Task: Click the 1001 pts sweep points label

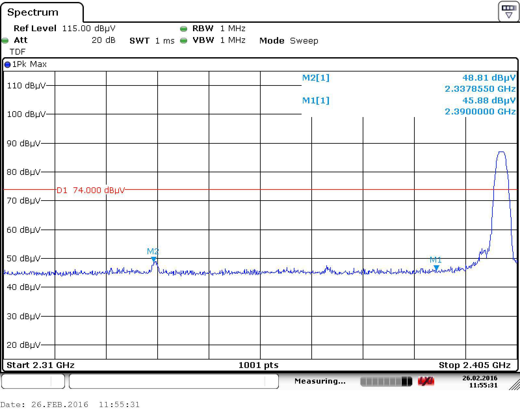Action: [258, 365]
